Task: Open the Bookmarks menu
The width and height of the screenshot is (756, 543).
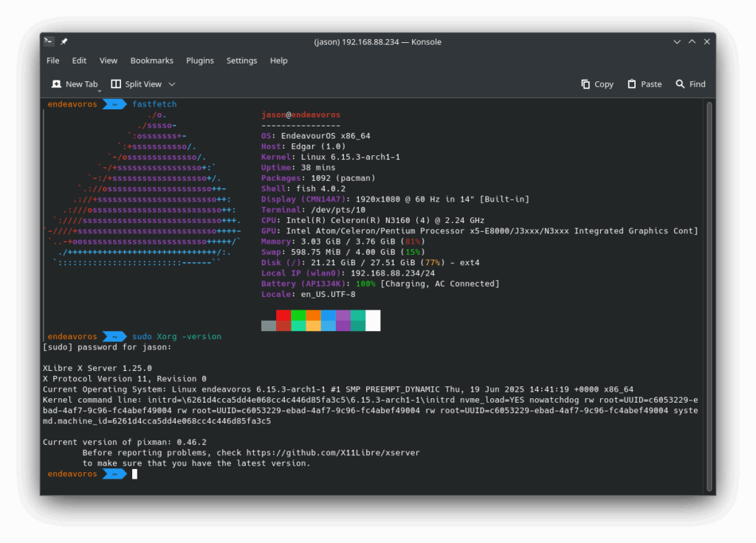Action: 152,61
